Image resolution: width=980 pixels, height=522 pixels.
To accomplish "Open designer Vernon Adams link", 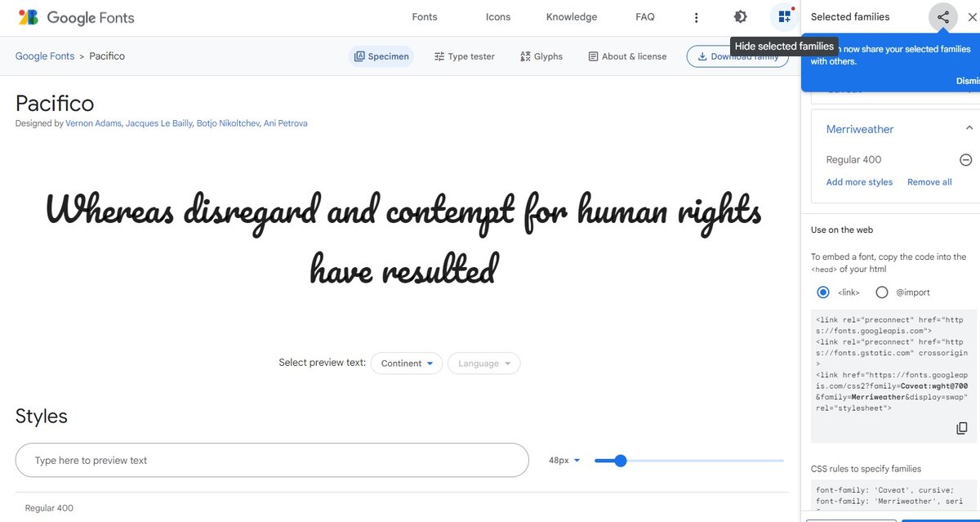I will tap(94, 123).
